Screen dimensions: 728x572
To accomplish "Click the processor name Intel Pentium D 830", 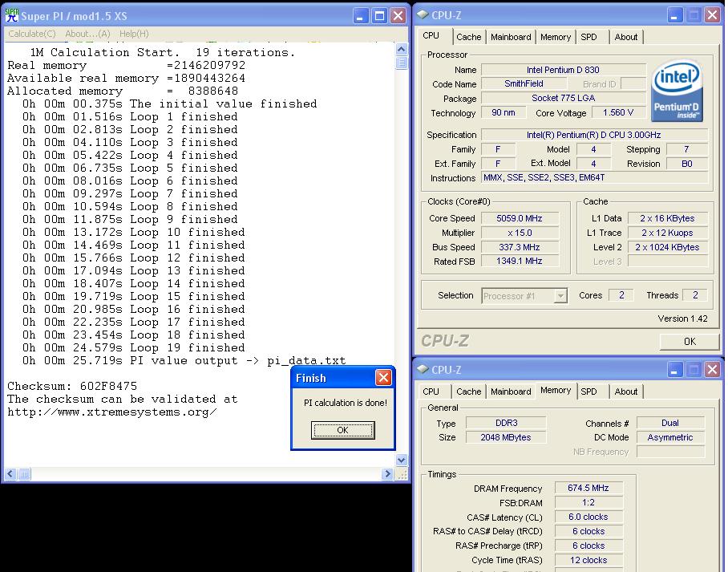I will coord(563,70).
